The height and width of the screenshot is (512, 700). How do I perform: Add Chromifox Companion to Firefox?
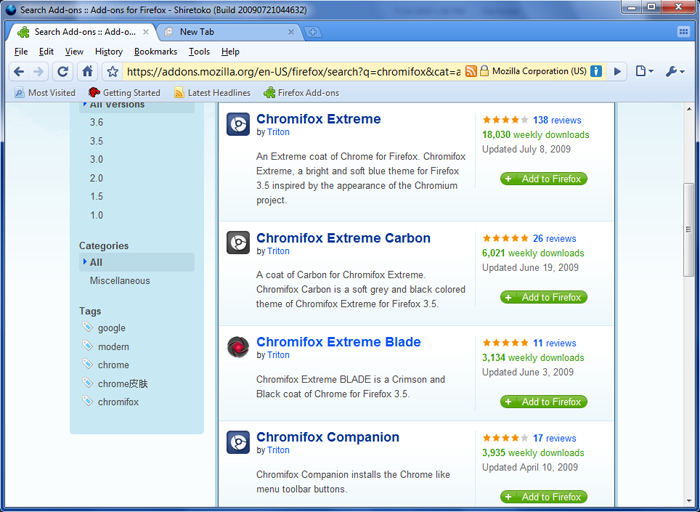click(x=543, y=497)
